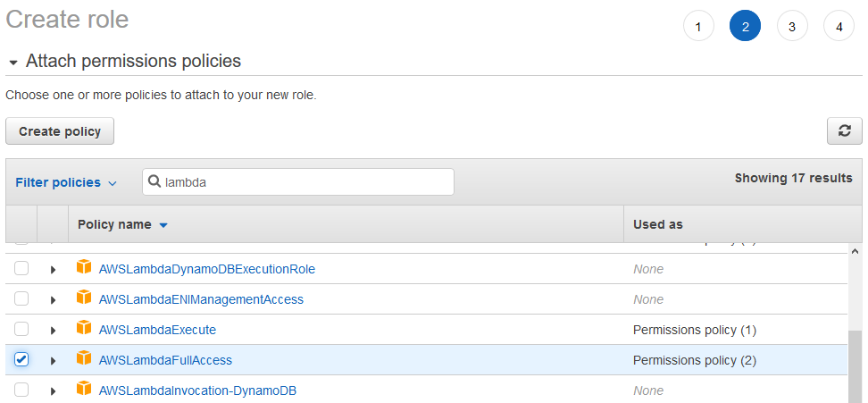Open the AWSLambdaExecute policy link

pyautogui.click(x=157, y=330)
